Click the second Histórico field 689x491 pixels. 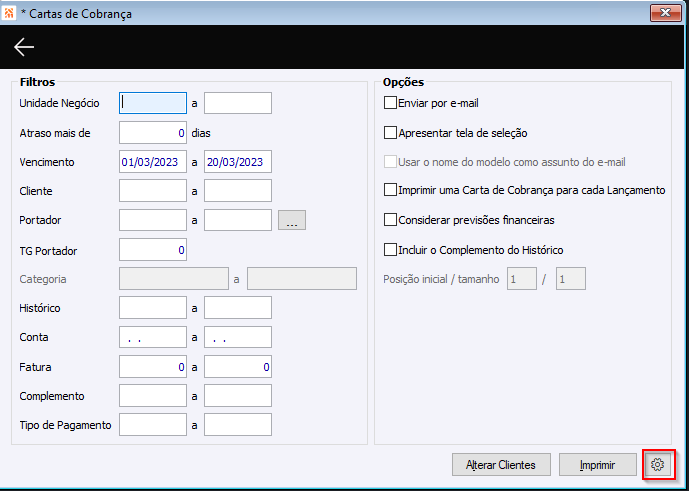click(238, 308)
